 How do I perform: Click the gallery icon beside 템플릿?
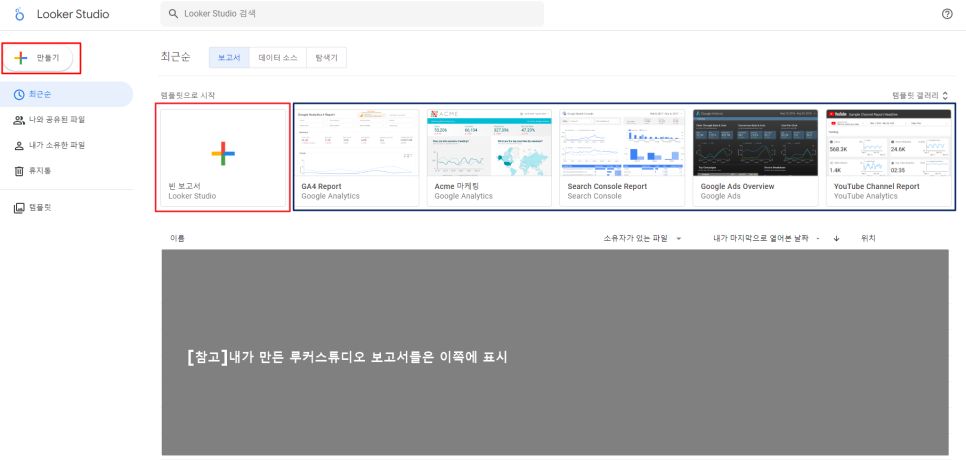click(19, 208)
